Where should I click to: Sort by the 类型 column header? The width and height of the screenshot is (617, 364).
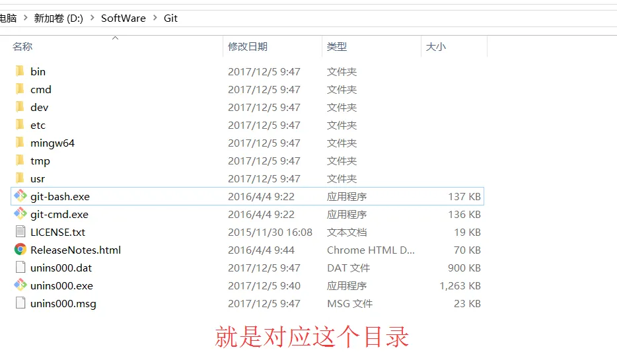(337, 46)
